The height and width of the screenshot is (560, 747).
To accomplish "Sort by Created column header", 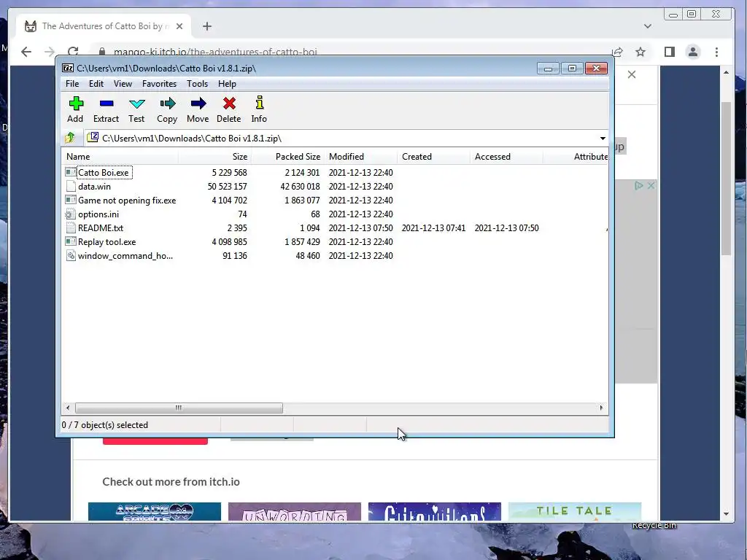I will (x=433, y=157).
